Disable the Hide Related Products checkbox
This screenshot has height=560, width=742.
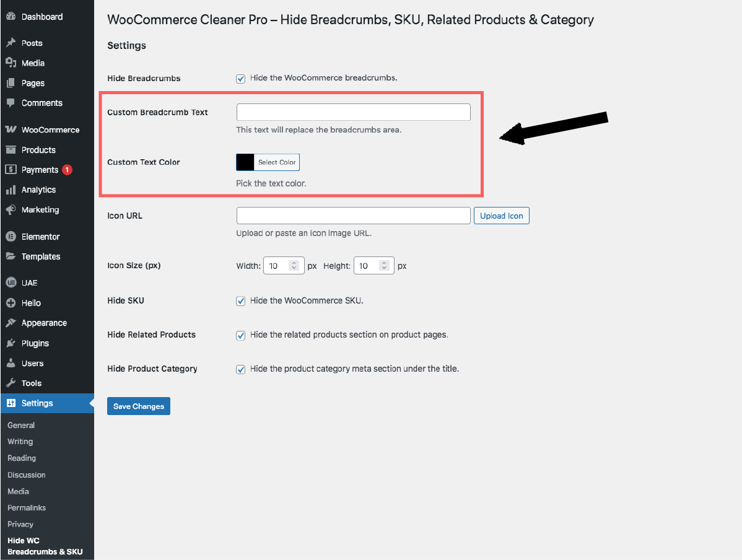[x=241, y=335]
